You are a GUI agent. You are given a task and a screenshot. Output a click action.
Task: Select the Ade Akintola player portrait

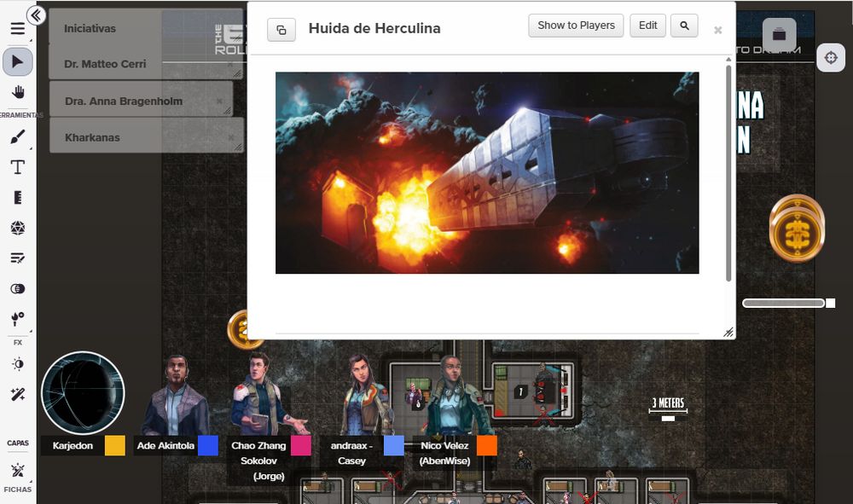(x=175, y=395)
